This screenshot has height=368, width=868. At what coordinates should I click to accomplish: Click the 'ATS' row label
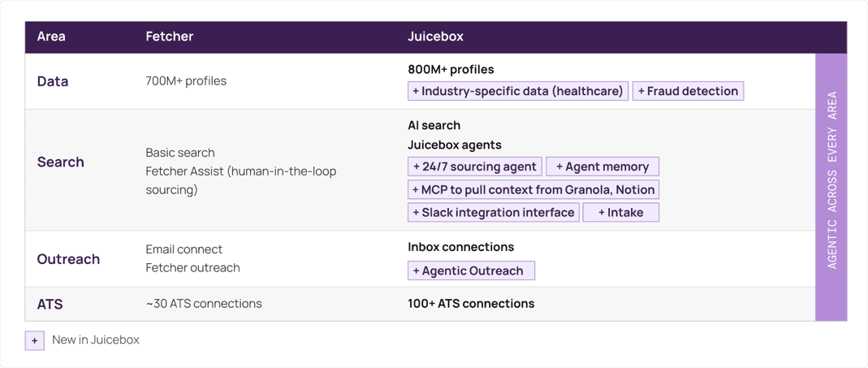click(x=49, y=304)
